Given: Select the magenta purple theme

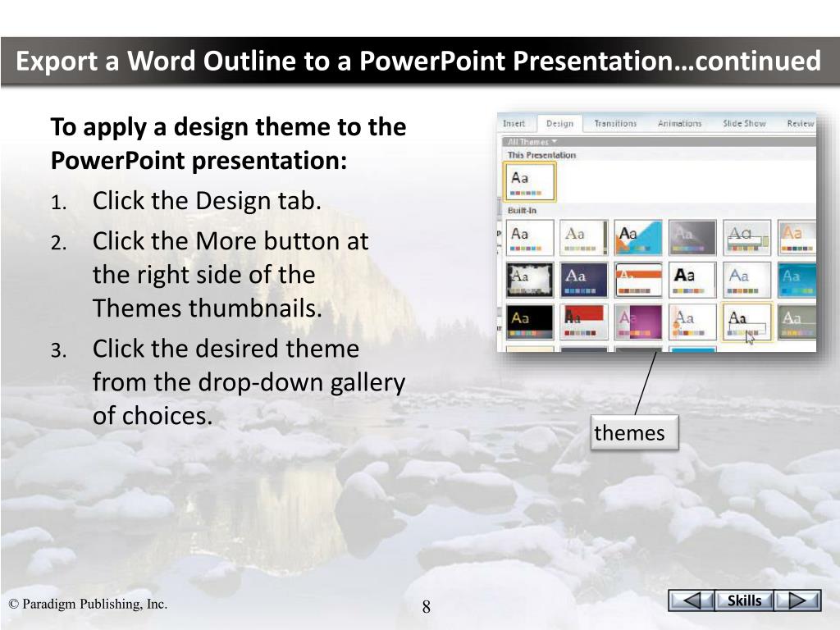Looking at the screenshot, I should point(638,322).
